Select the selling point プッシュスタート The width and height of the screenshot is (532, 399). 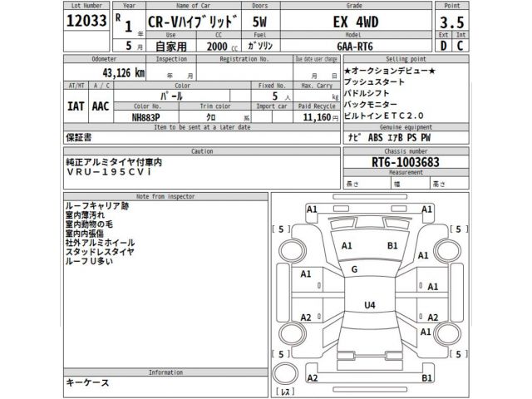374,81
